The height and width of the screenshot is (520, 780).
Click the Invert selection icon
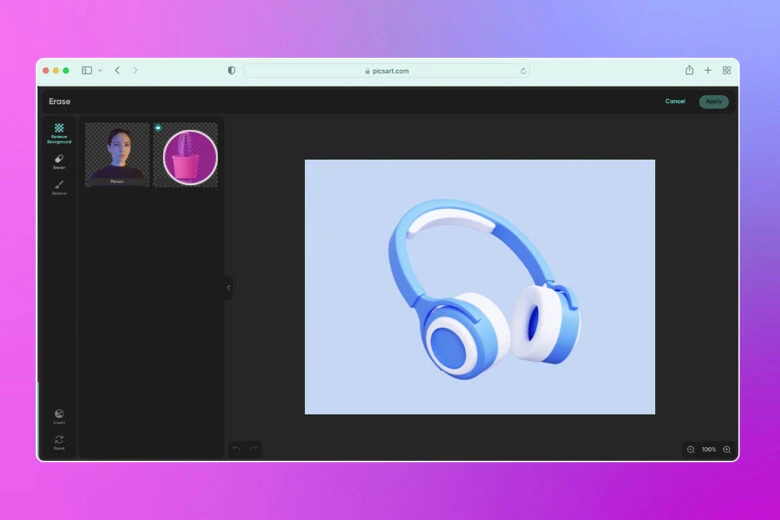[x=59, y=415]
